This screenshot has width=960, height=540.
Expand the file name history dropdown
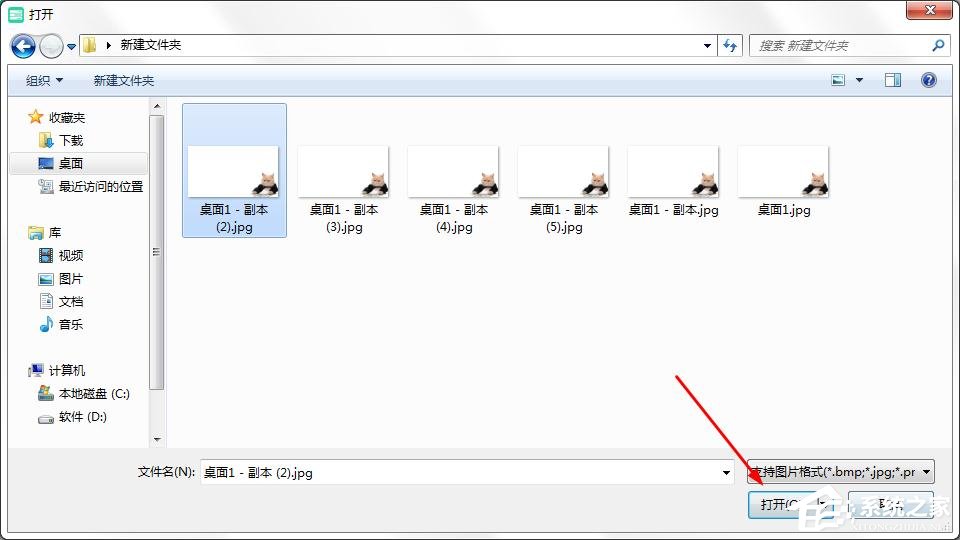(726, 473)
